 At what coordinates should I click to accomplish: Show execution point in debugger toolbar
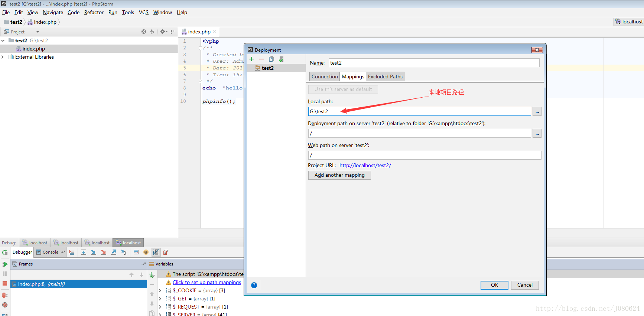(x=72, y=253)
